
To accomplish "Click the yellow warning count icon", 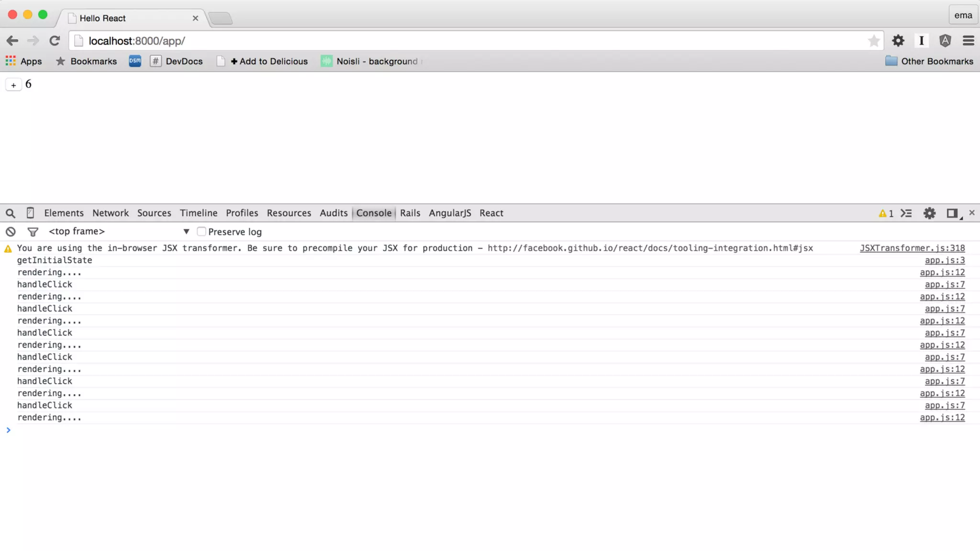I will point(886,213).
